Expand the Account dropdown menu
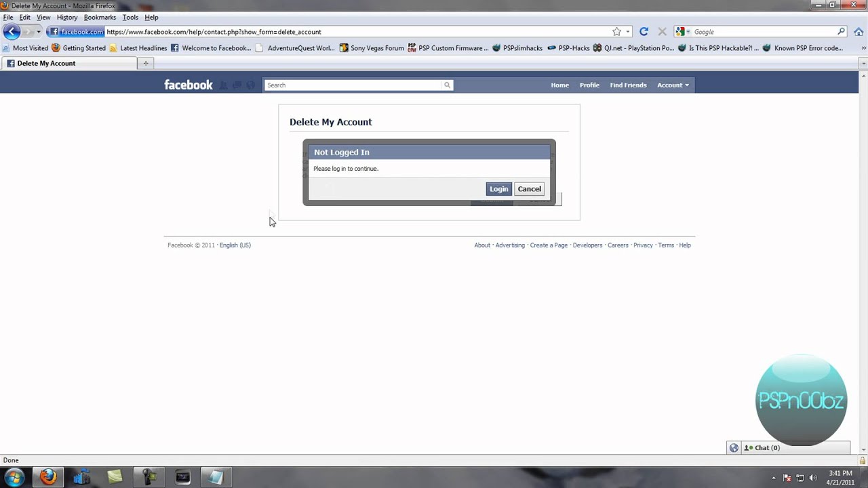 tap(673, 85)
